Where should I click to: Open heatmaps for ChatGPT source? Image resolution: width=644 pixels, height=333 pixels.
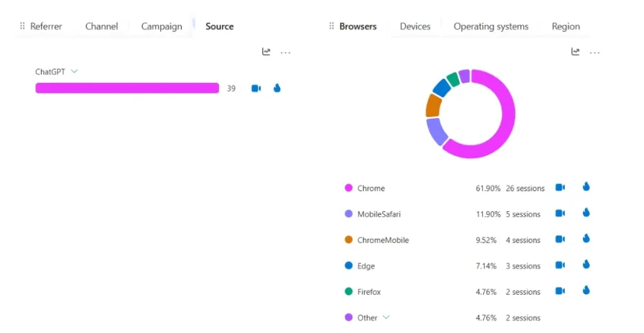(x=277, y=89)
